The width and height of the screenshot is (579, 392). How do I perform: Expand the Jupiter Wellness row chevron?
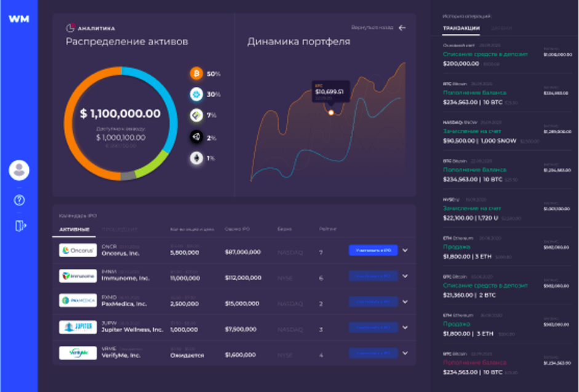[x=405, y=327]
